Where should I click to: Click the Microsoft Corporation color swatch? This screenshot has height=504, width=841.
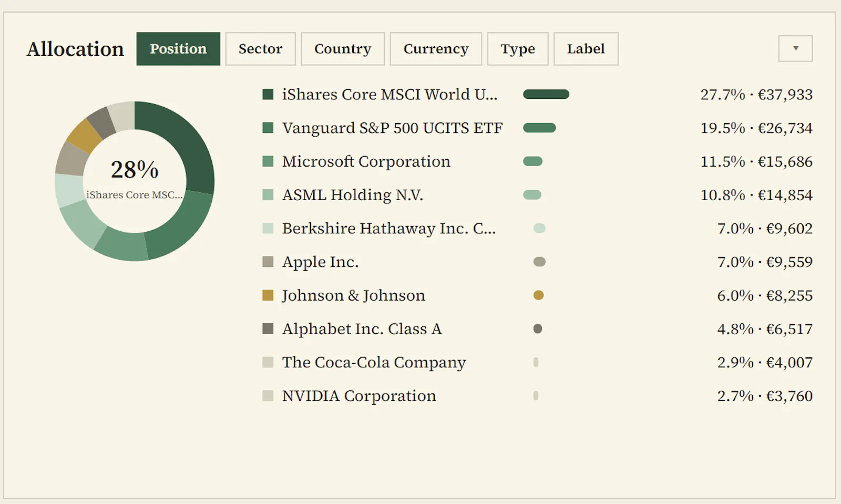(268, 161)
